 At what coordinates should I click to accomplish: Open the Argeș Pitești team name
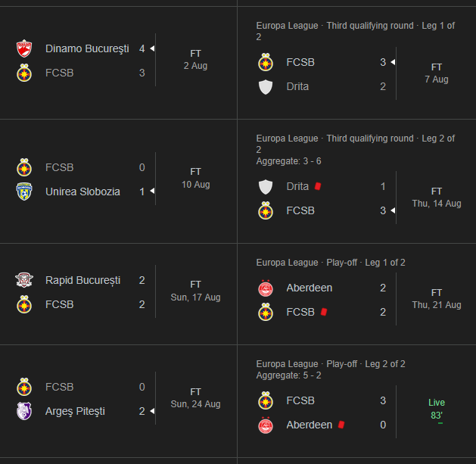pos(75,411)
